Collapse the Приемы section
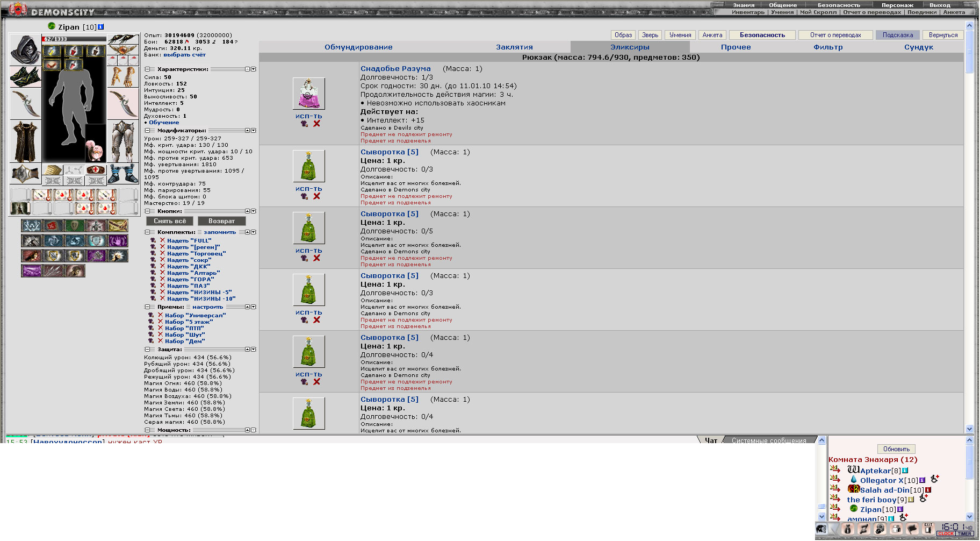Screen dimensions: 980x541 click(x=147, y=307)
